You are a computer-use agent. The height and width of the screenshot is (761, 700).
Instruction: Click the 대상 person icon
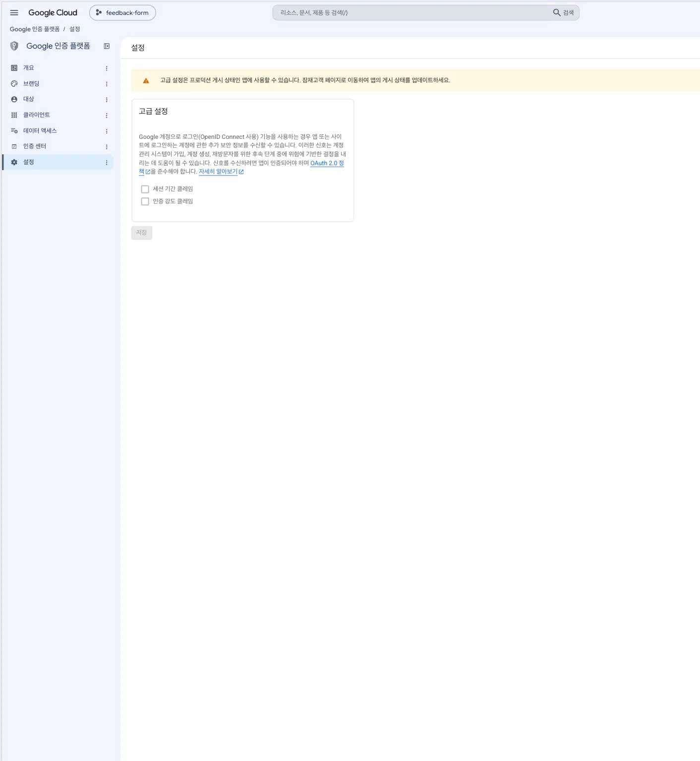coord(14,99)
